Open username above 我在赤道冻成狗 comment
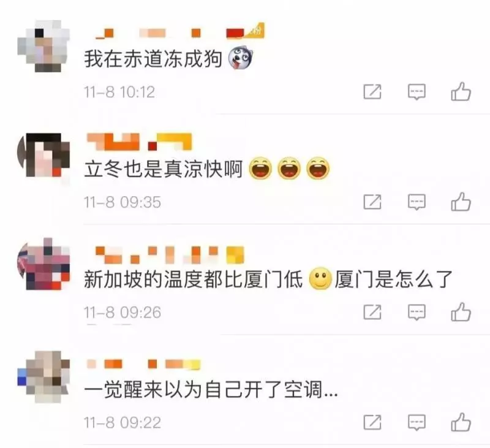 tap(179, 31)
